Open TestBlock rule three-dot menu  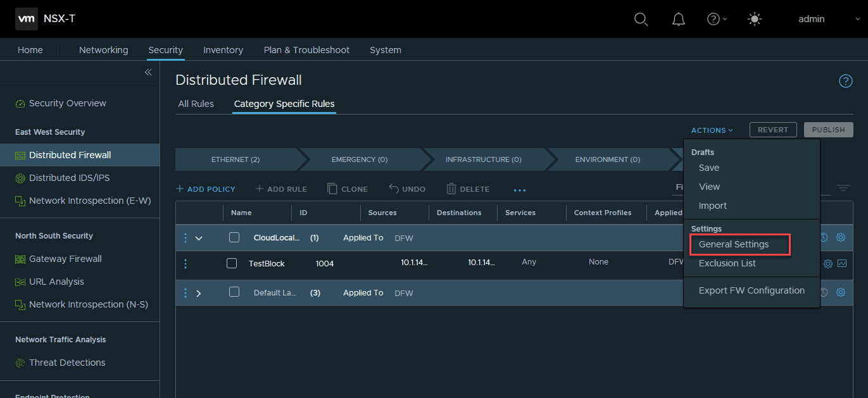tap(186, 263)
